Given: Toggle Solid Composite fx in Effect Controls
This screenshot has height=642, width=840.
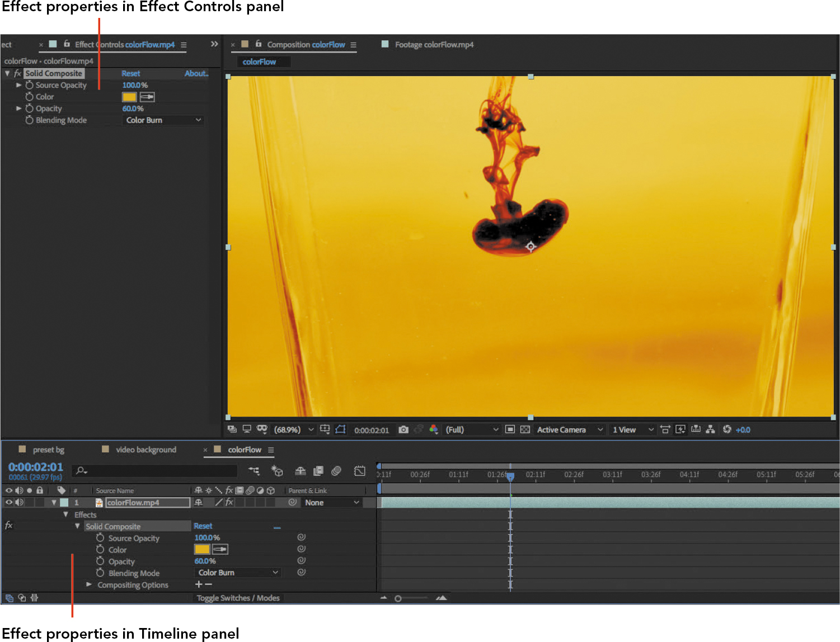Looking at the screenshot, I should pos(17,73).
